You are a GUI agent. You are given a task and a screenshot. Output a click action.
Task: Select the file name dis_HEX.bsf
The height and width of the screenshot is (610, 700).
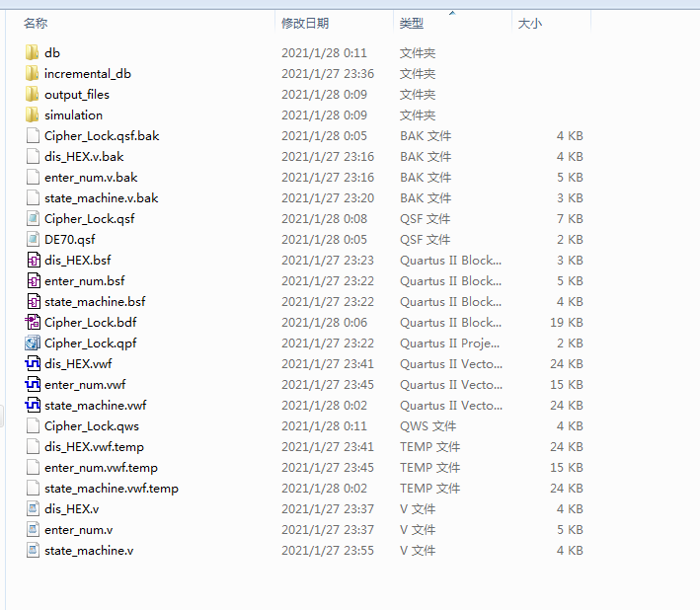78,261
